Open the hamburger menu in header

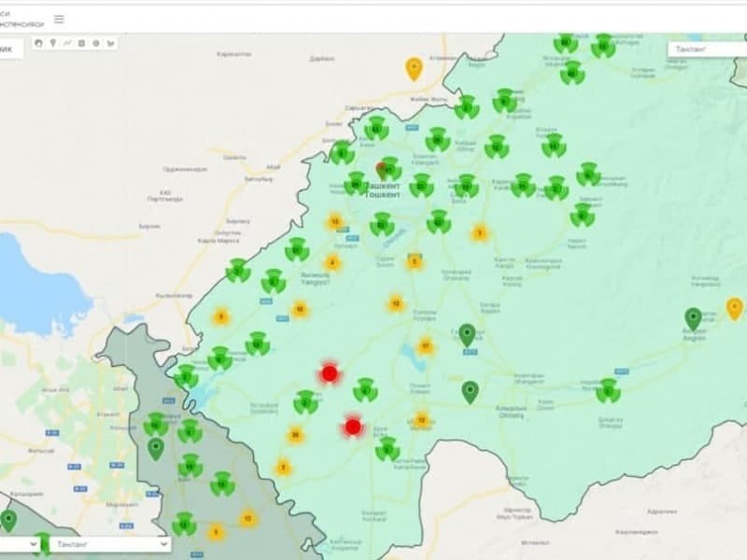click(59, 19)
